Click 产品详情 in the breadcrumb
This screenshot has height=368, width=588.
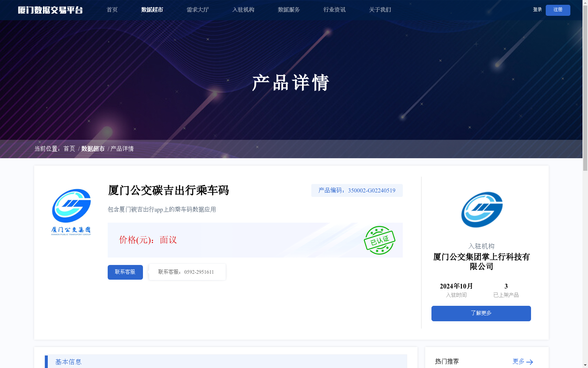click(122, 149)
